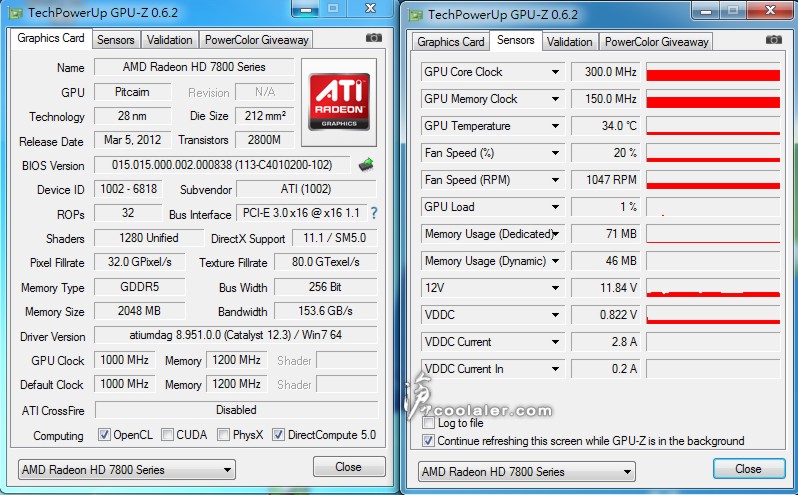This screenshot has height=495, width=798.
Task: Click camera screenshot icon in left GPU-Z window
Action: click(374, 38)
